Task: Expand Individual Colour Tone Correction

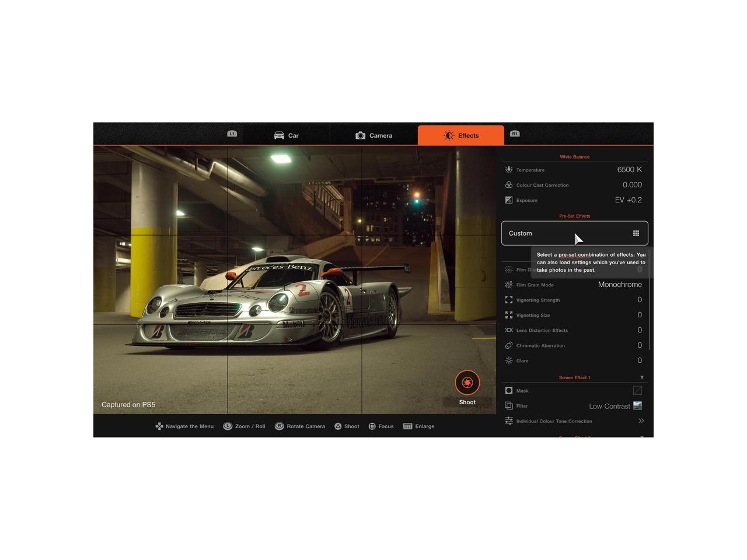Action: coord(641,421)
